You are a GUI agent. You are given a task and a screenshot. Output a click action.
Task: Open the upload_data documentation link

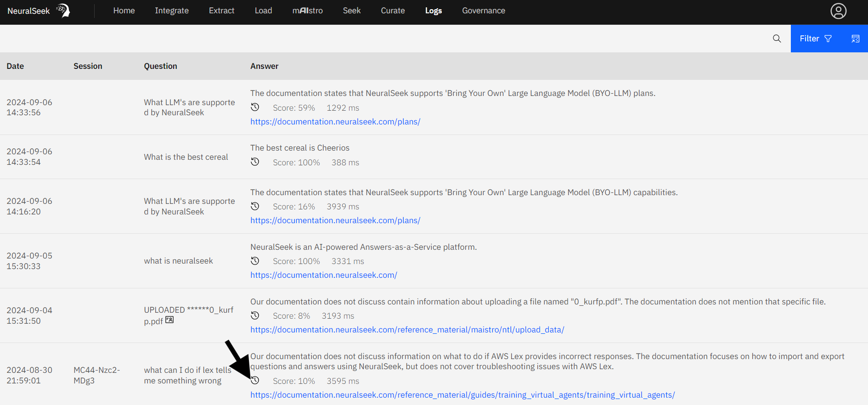click(407, 330)
